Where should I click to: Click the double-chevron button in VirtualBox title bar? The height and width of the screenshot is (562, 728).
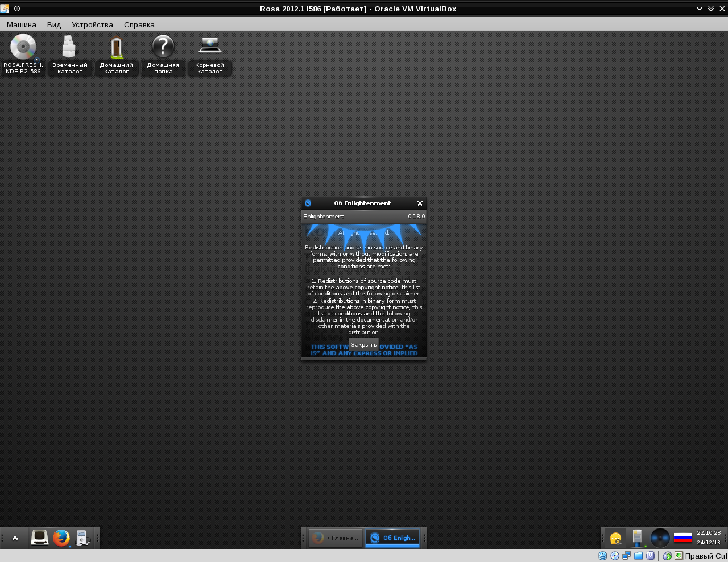click(x=711, y=9)
